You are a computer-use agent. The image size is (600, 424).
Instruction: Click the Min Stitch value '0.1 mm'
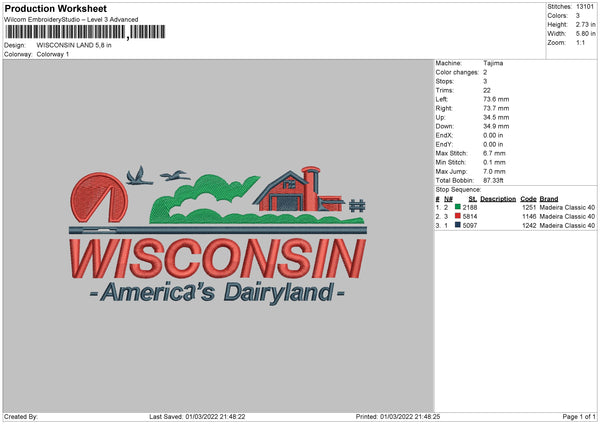494,162
